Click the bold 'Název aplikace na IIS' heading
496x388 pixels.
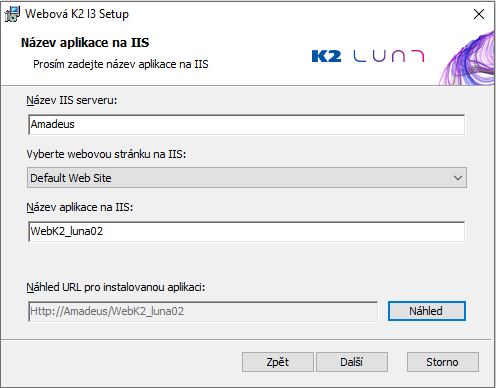[x=85, y=43]
